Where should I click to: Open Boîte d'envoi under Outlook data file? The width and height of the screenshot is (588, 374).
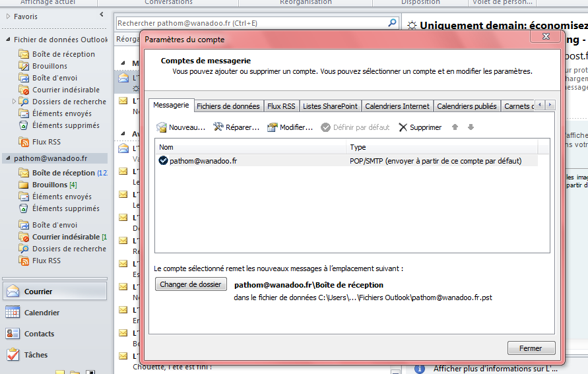pos(54,78)
